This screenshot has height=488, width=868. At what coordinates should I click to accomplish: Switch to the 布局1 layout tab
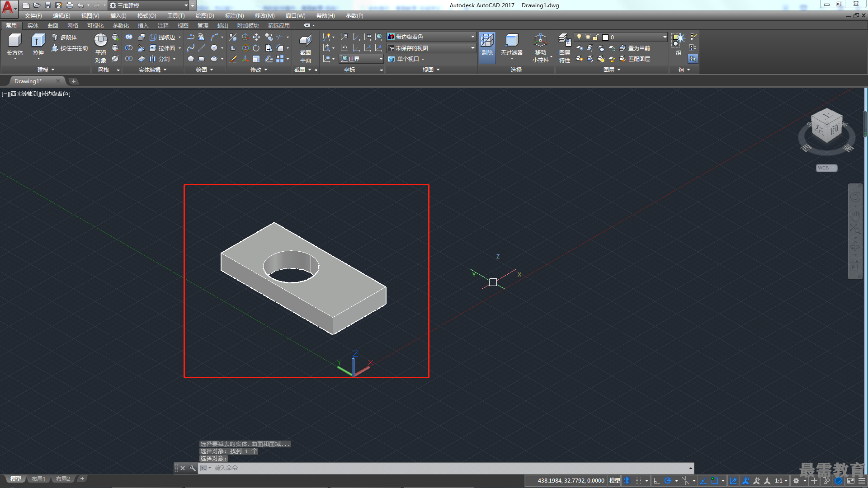(38, 479)
